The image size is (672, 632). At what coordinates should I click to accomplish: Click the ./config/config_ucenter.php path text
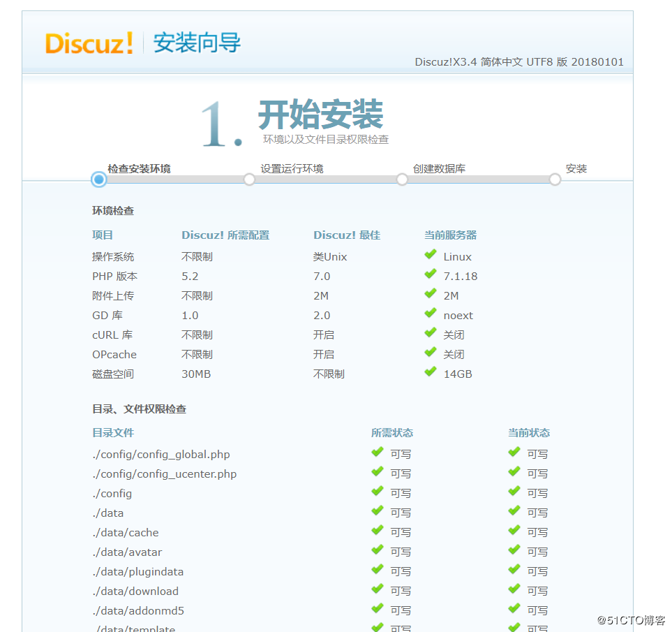coord(165,473)
